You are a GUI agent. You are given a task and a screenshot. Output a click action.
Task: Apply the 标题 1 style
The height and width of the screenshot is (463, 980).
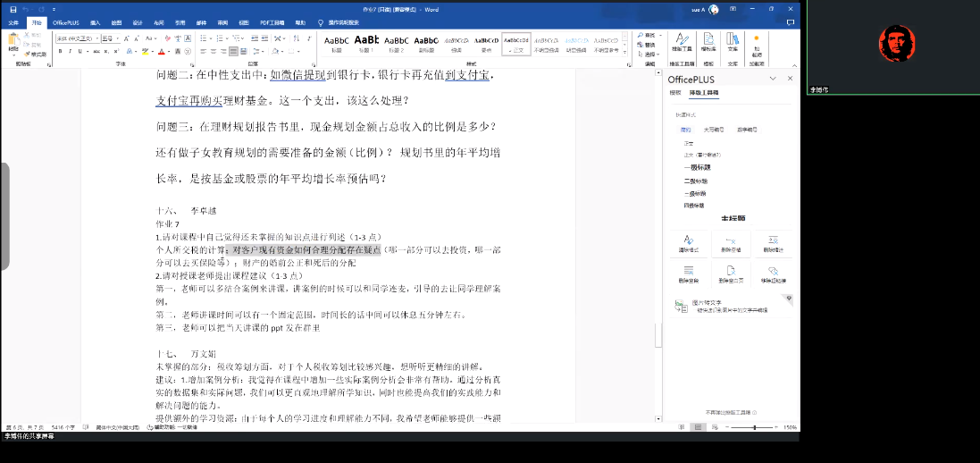pos(367,44)
